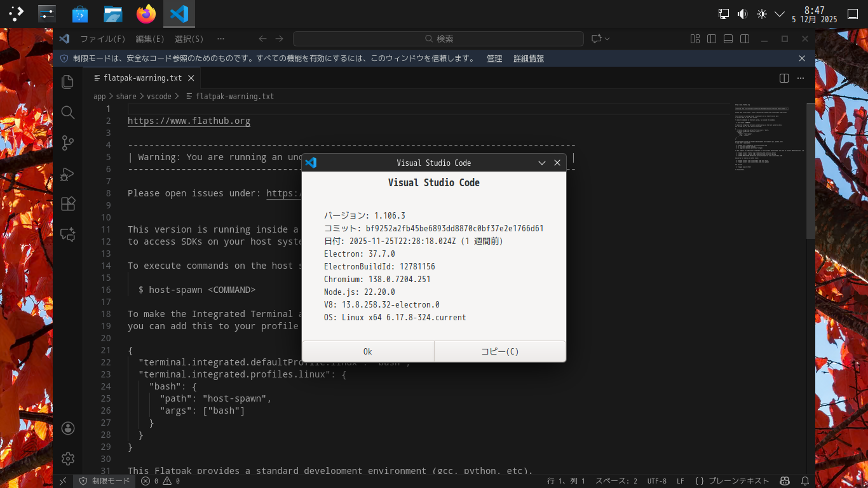The height and width of the screenshot is (488, 868).
Task: Click the 管理 link in trust banner
Action: pos(494,58)
